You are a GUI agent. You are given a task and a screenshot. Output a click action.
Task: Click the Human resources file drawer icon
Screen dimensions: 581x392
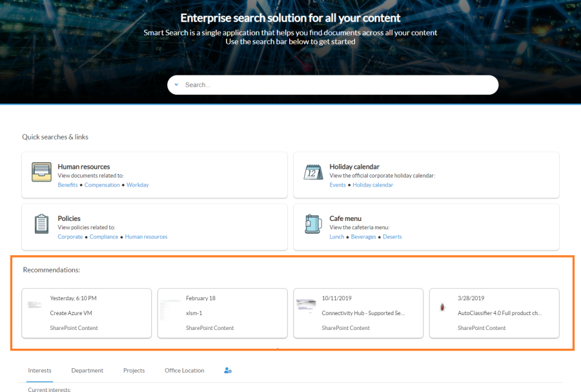pyautogui.click(x=41, y=172)
